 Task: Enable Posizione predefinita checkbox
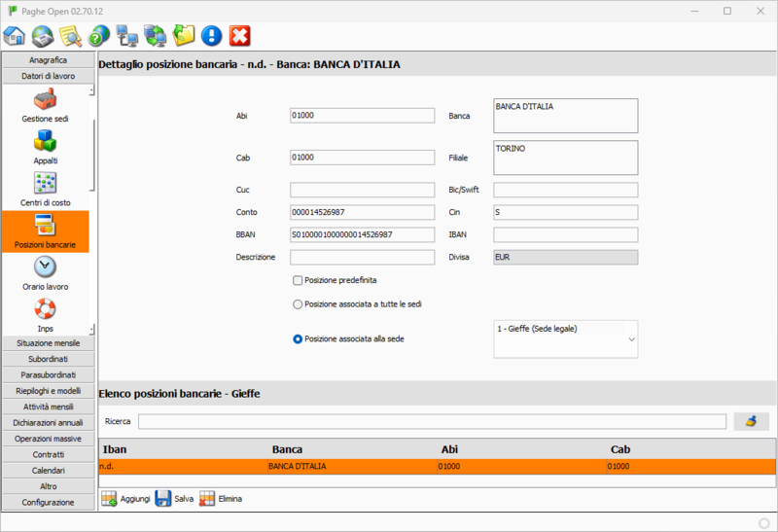[299, 280]
